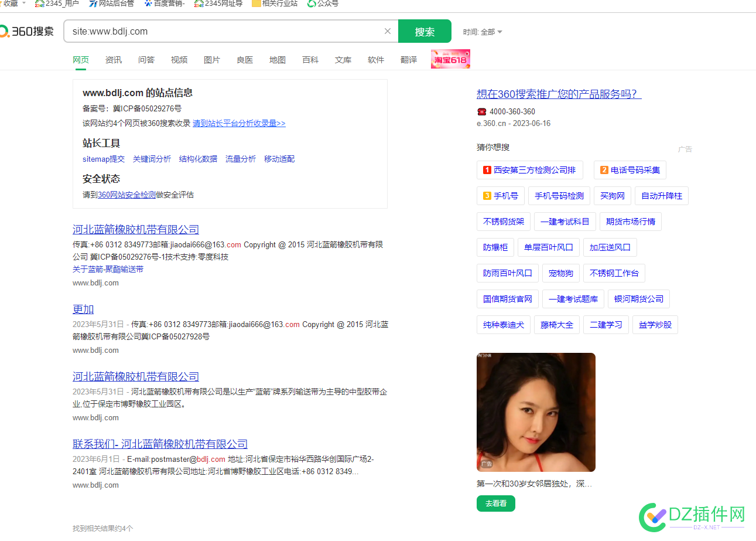Click the green 去看看 button
Image resolution: width=756 pixels, height=541 pixels.
pyautogui.click(x=496, y=503)
